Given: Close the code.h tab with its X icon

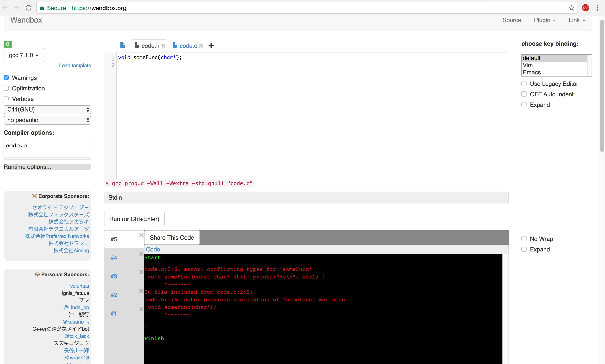Looking at the screenshot, I should 163,46.
